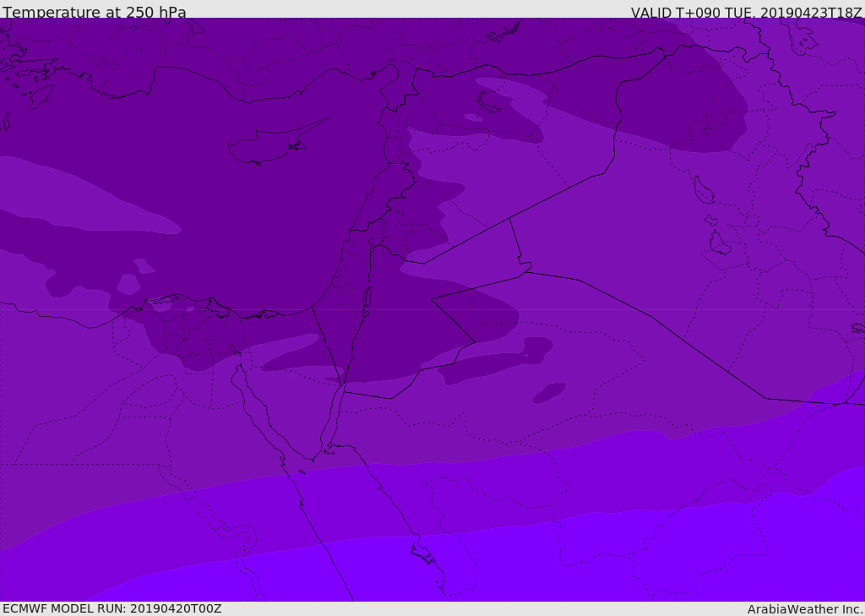Click the 'ArabiaWeather Inc.' credit text
This screenshot has height=616, width=865.
coord(805,609)
